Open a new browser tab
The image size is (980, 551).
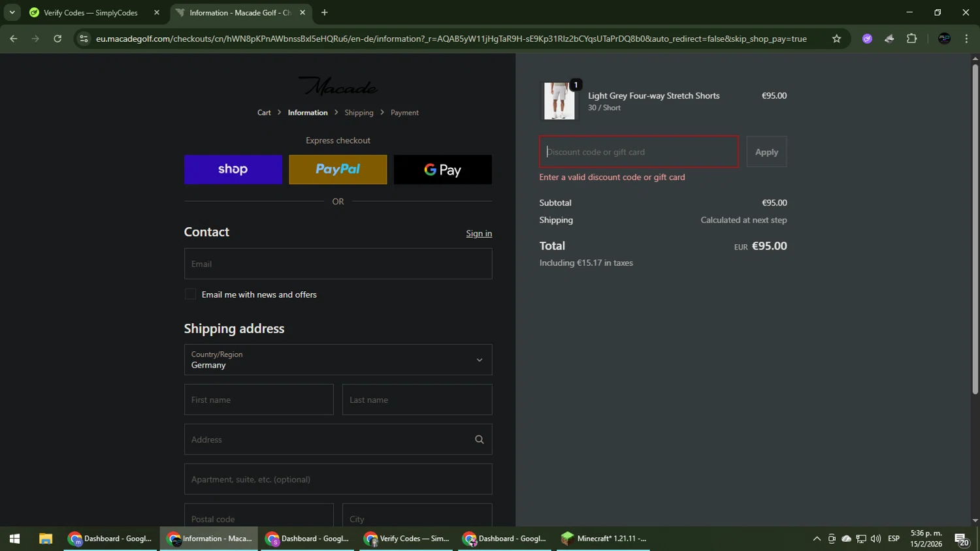325,12
